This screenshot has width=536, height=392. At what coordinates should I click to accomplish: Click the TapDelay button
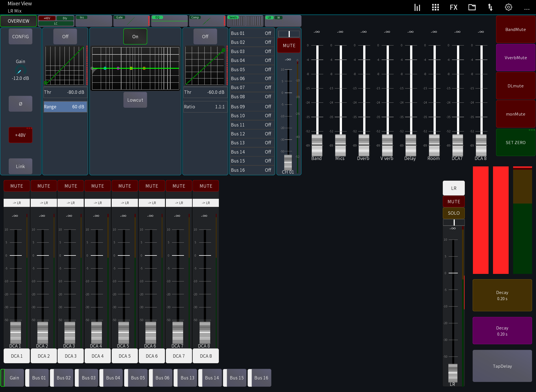coord(502,366)
